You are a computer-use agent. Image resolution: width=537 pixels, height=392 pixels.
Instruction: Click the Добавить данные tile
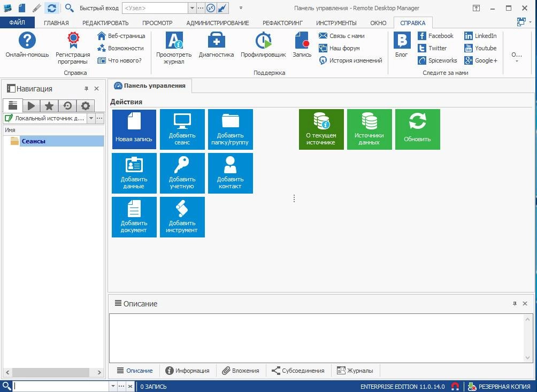[x=134, y=173]
